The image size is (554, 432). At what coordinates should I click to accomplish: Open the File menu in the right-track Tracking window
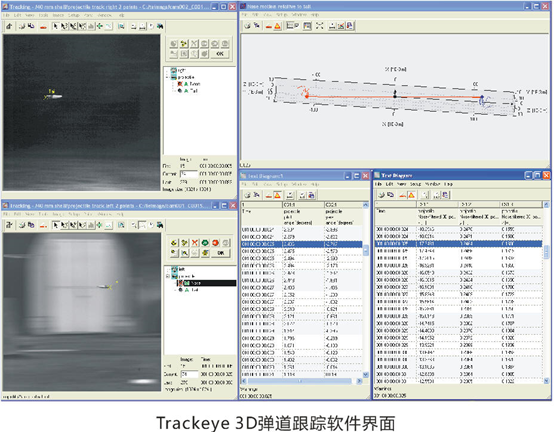click(x=6, y=15)
